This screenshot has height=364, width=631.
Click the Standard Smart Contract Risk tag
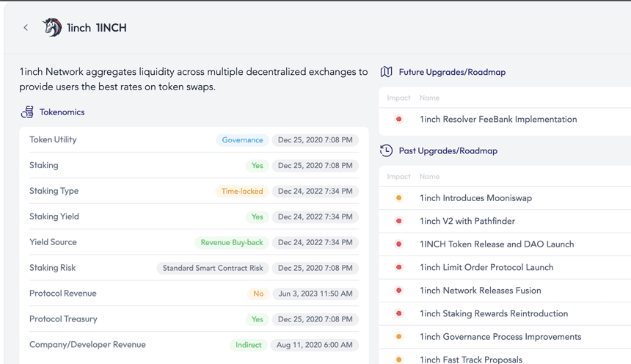(213, 268)
